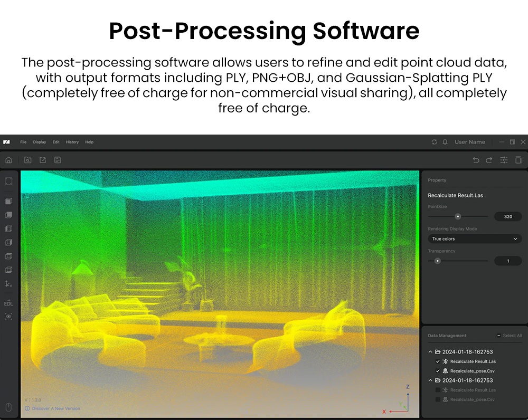Uncheck Recalculate Result.Las in Data Management
The image size is (528, 420).
pyautogui.click(x=438, y=361)
